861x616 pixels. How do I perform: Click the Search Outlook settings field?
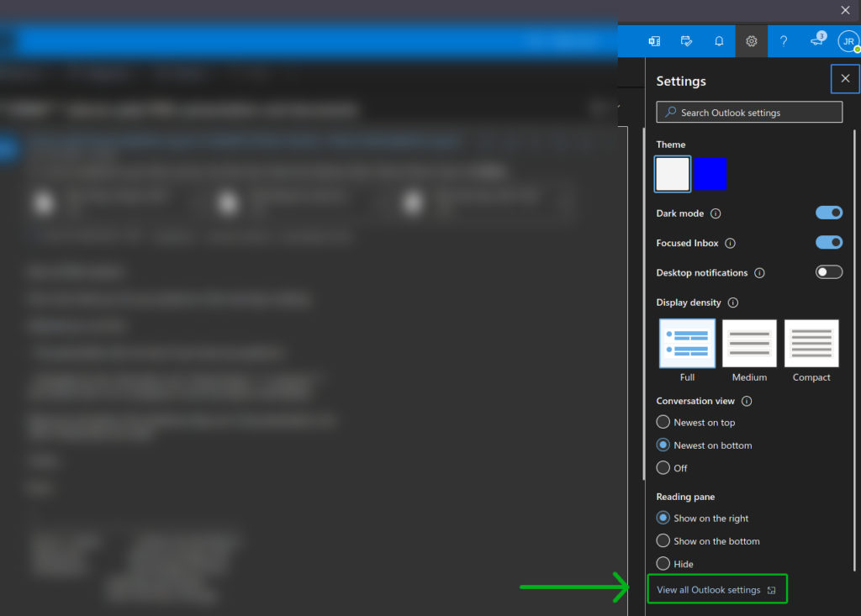pos(749,112)
